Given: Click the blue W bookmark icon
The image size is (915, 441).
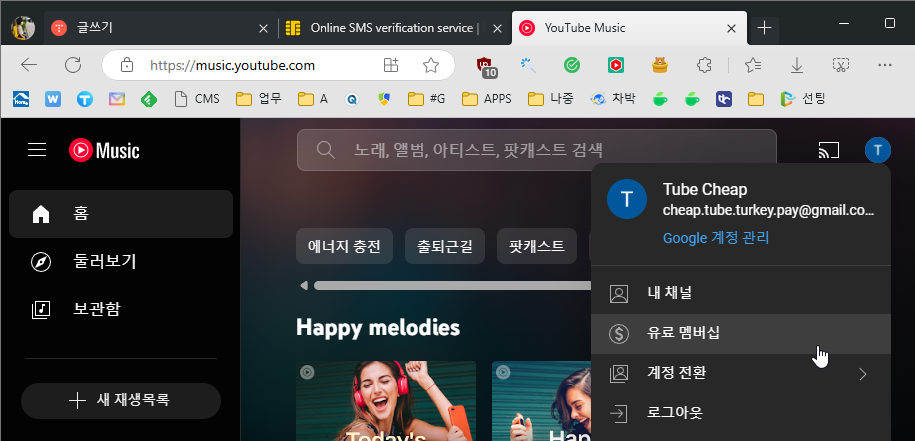Looking at the screenshot, I should [53, 99].
